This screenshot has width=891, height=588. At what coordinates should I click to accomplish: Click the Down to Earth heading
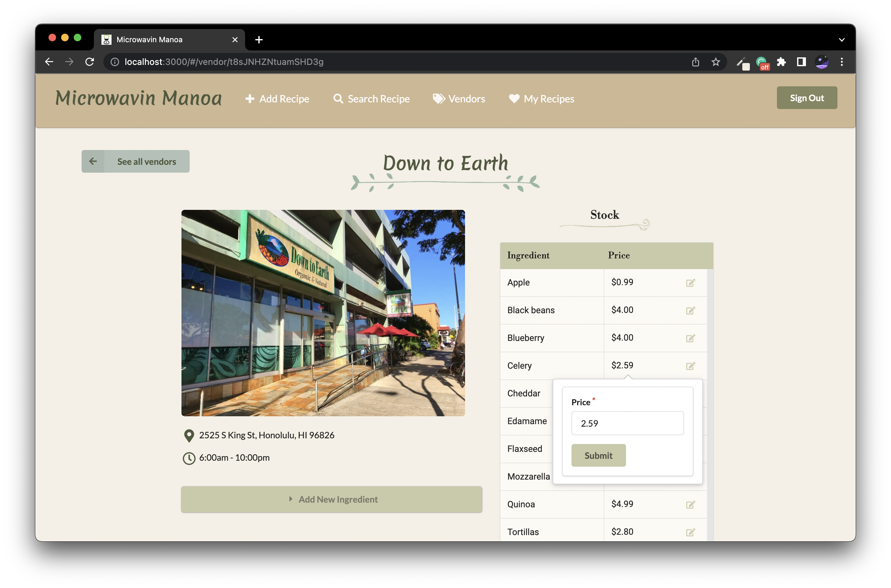pos(446,163)
